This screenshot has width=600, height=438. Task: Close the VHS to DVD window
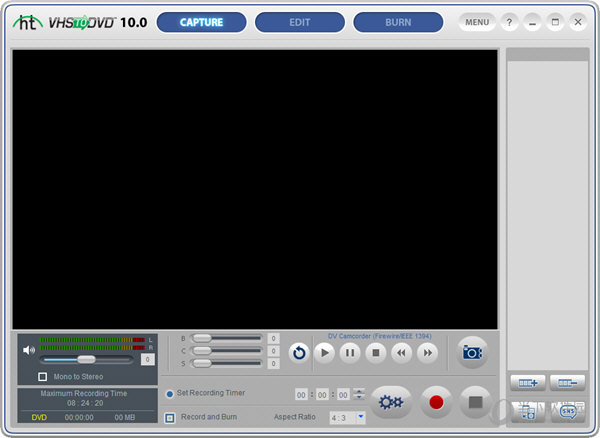(x=578, y=22)
